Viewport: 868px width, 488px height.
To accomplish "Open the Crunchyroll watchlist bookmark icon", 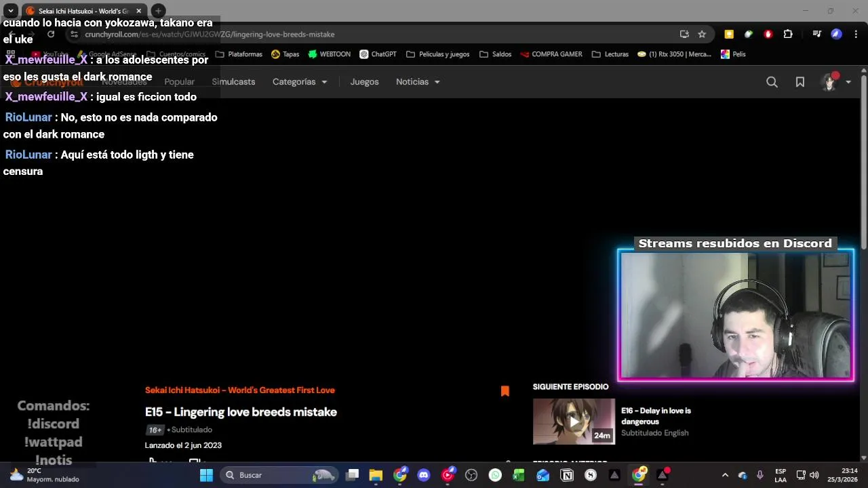I will [800, 82].
